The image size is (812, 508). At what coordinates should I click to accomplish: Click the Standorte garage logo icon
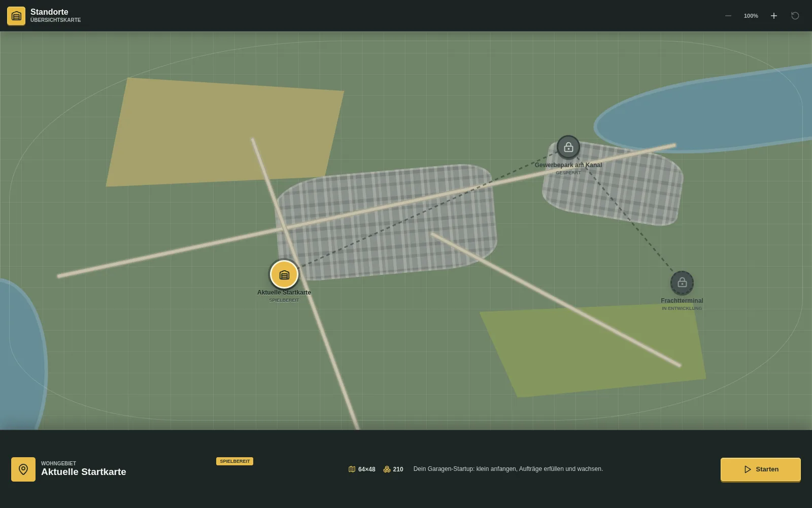coord(16,16)
